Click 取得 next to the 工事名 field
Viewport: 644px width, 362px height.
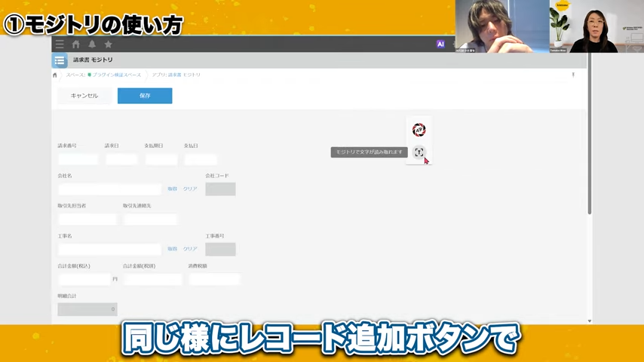172,249
